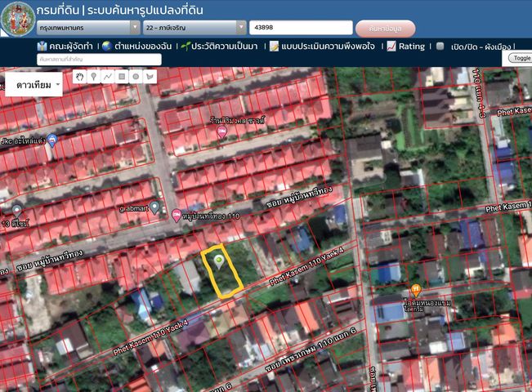Open the province dropdown กรุงเทพมหานคร
This screenshot has width=532, height=392.
[x=88, y=28]
